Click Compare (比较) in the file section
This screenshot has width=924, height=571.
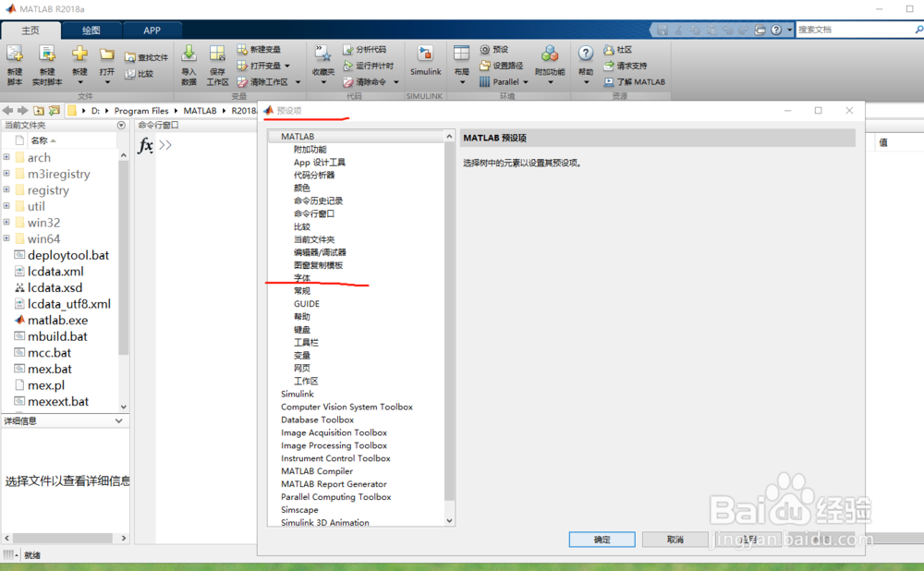[x=140, y=74]
